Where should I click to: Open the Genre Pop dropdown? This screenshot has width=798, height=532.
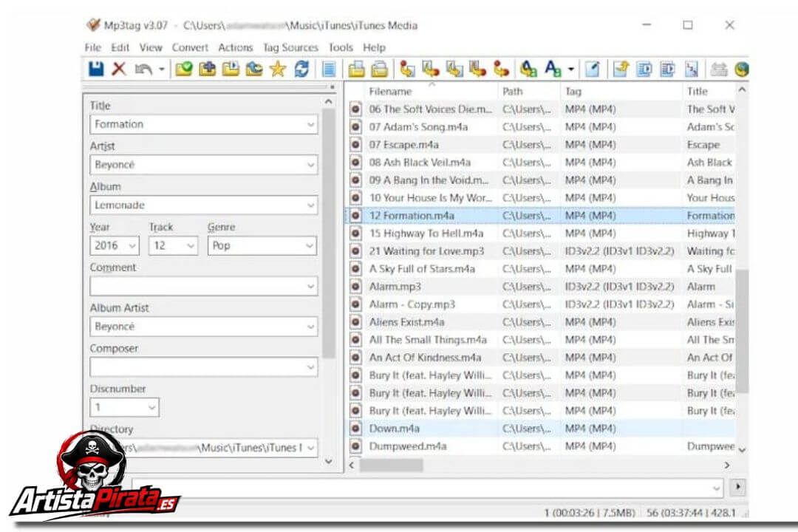[310, 245]
